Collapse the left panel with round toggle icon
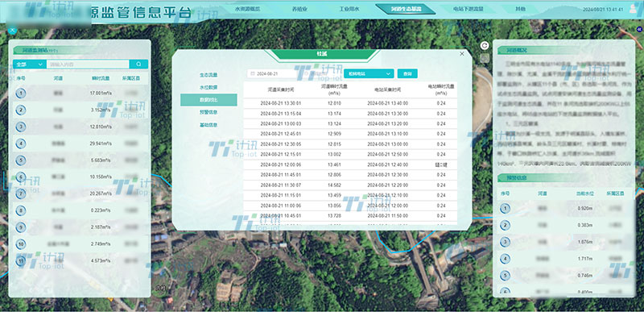This screenshot has height=312, width=644. (12, 30)
